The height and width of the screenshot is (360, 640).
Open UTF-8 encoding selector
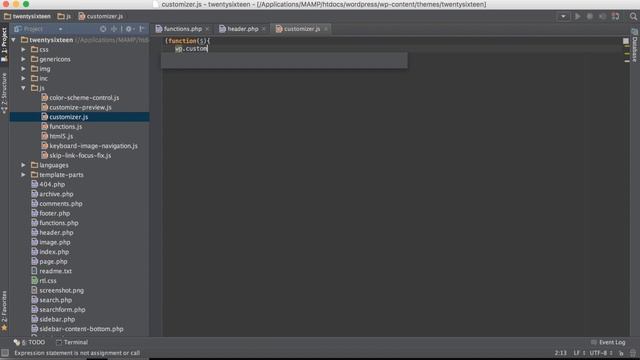pyautogui.click(x=601, y=353)
